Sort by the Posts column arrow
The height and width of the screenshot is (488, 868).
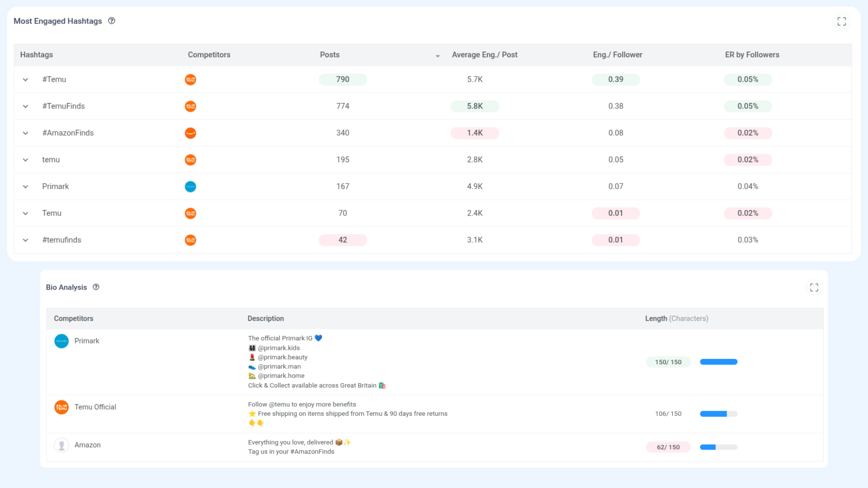point(437,56)
